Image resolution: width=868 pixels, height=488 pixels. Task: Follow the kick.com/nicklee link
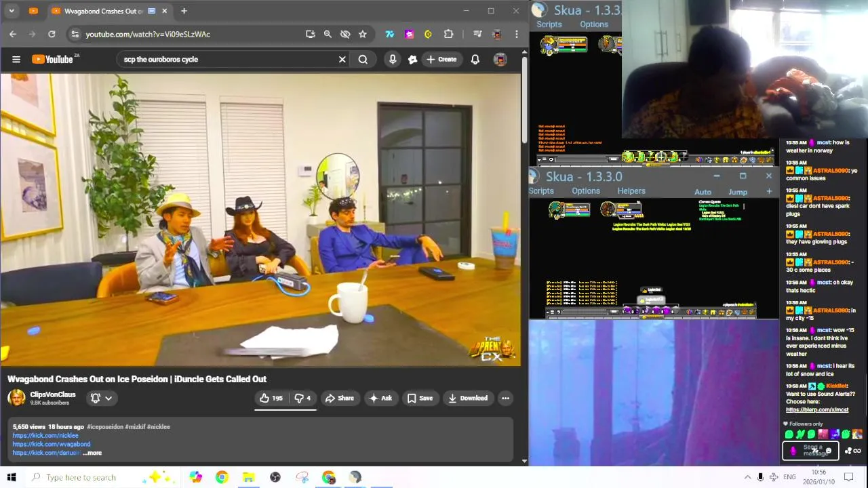45,436
